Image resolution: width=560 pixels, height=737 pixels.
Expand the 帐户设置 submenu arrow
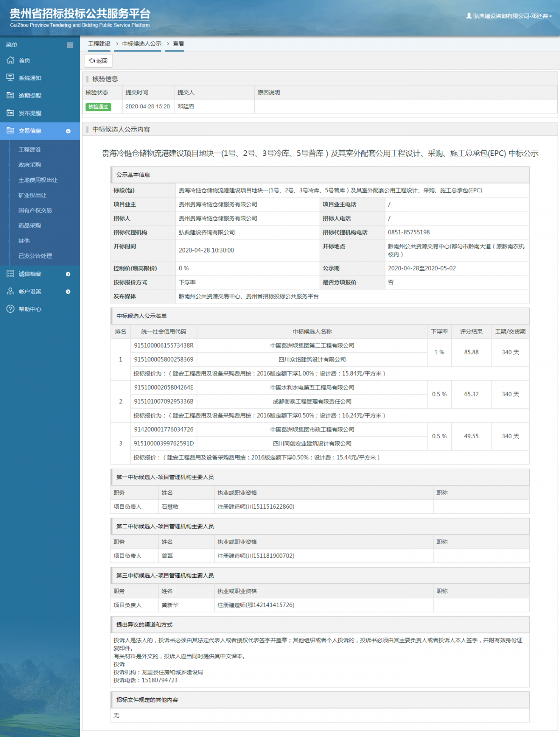(68, 292)
